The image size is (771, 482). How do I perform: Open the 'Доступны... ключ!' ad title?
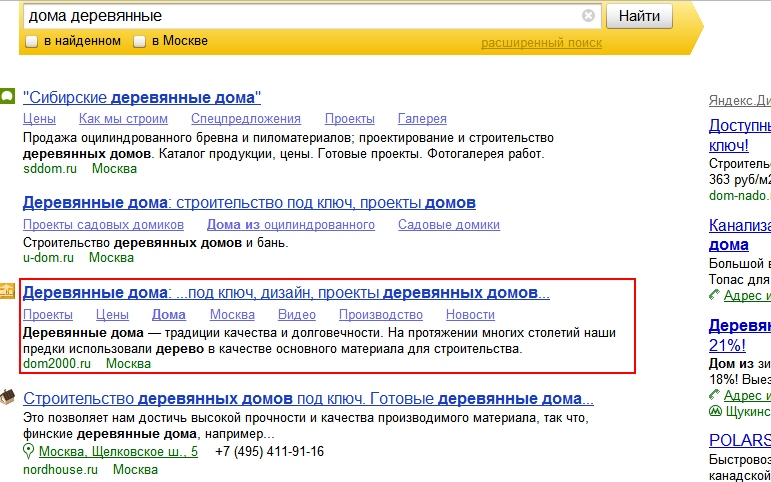[740, 135]
